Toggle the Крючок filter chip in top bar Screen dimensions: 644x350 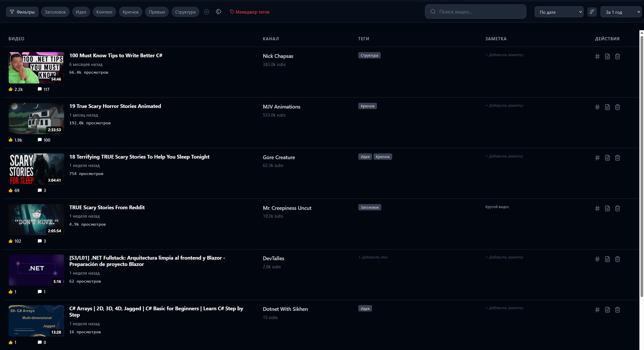point(131,12)
